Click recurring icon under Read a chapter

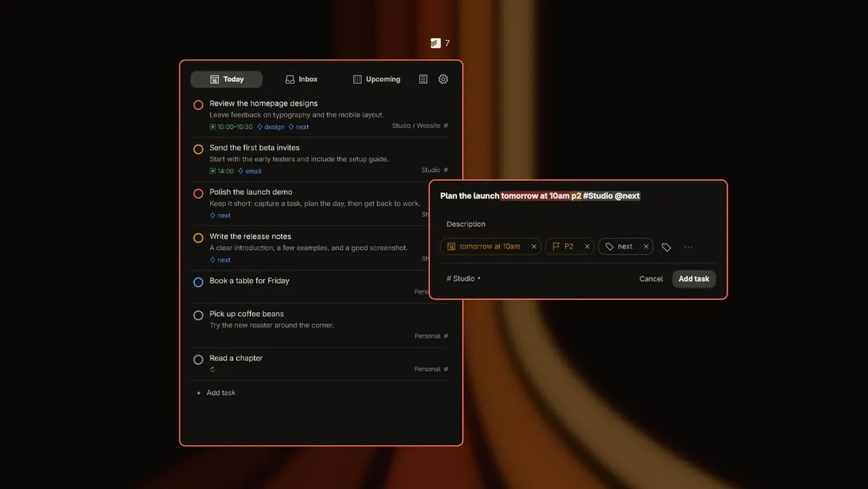212,369
